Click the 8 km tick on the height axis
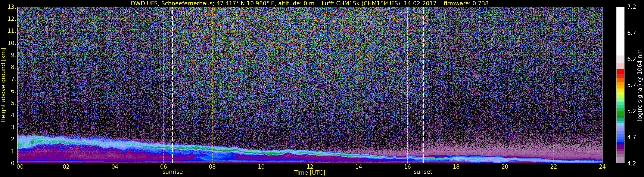Screen dimensions: 644x177 click(13, 67)
